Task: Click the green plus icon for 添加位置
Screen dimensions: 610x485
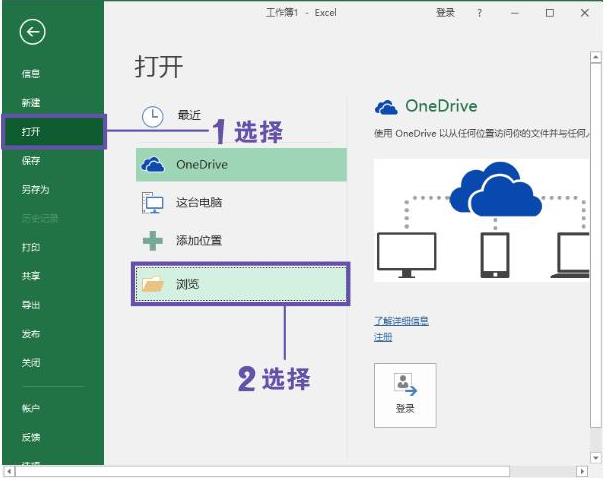Action: pyautogui.click(x=152, y=241)
